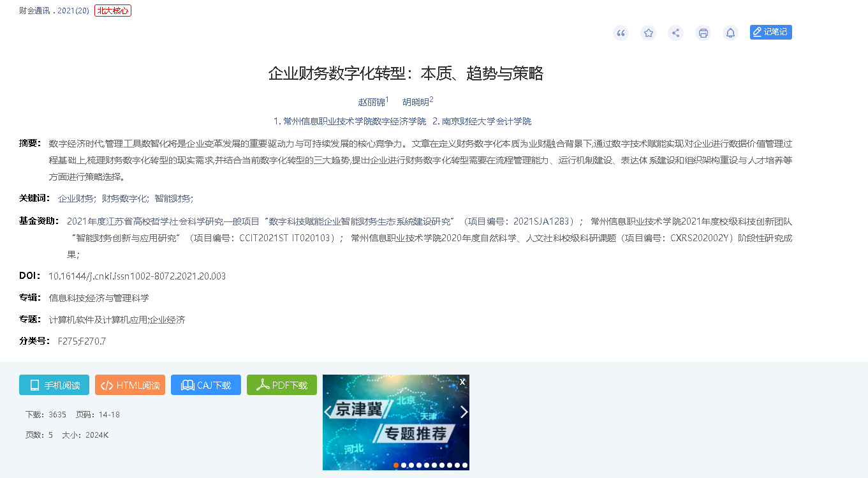Image resolution: width=868 pixels, height=478 pixels.
Task: Click keyword 企业财务
Action: point(76,198)
